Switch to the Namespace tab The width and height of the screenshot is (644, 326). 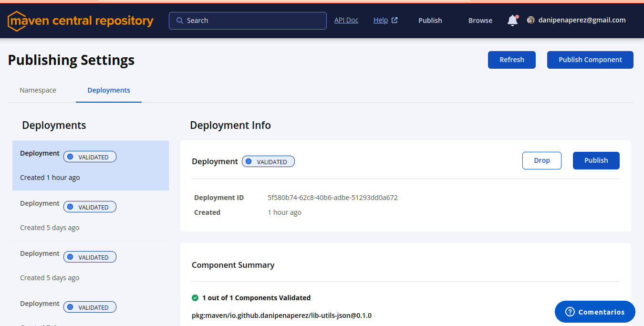pyautogui.click(x=38, y=90)
